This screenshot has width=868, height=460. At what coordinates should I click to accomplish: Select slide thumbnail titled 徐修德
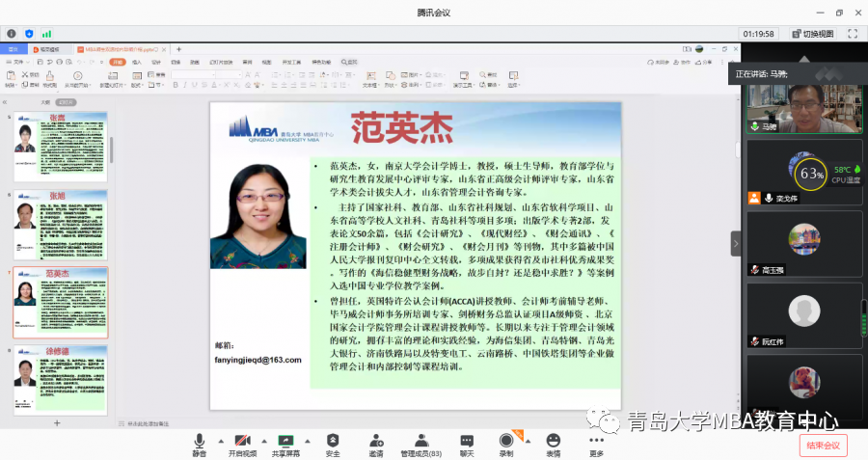(61, 380)
